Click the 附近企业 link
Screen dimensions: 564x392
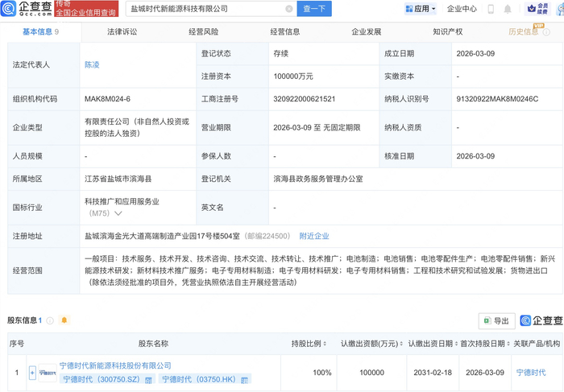(313, 236)
